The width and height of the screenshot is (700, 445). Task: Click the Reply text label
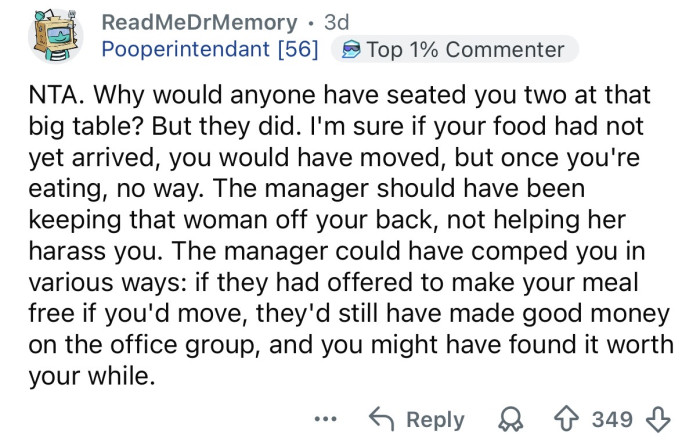click(x=435, y=420)
